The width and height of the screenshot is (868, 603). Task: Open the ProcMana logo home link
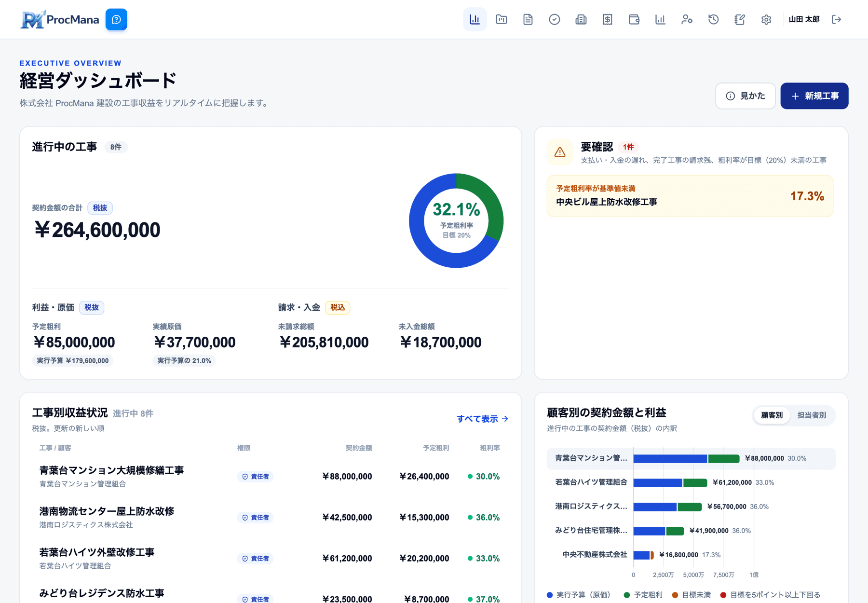(60, 19)
